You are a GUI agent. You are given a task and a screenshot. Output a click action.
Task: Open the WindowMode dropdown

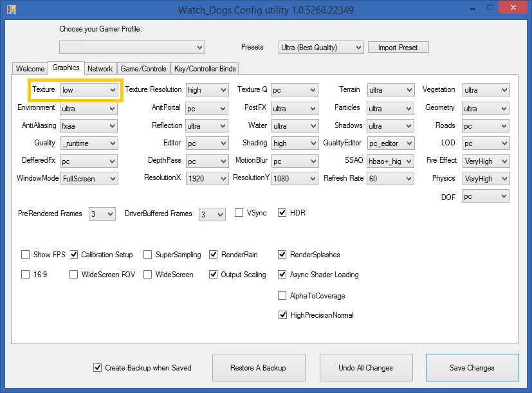(x=89, y=179)
